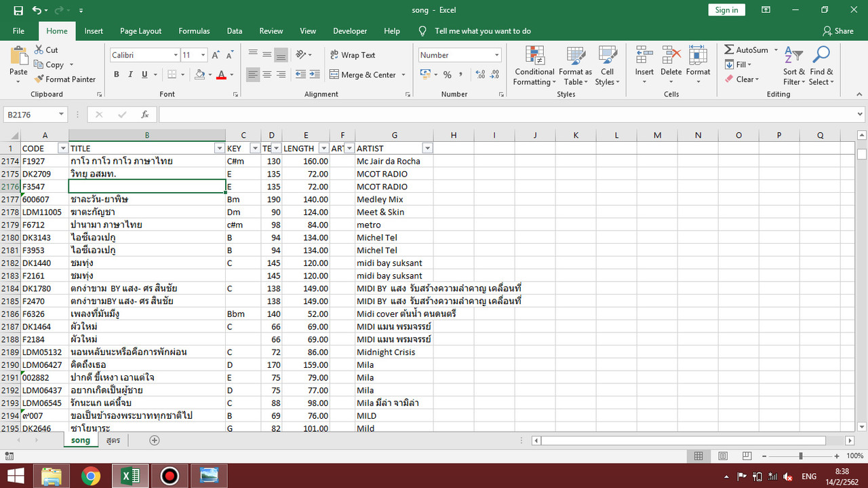The width and height of the screenshot is (868, 488).
Task: Click the Save icon in quick access toolbar
Action: coord(18,10)
